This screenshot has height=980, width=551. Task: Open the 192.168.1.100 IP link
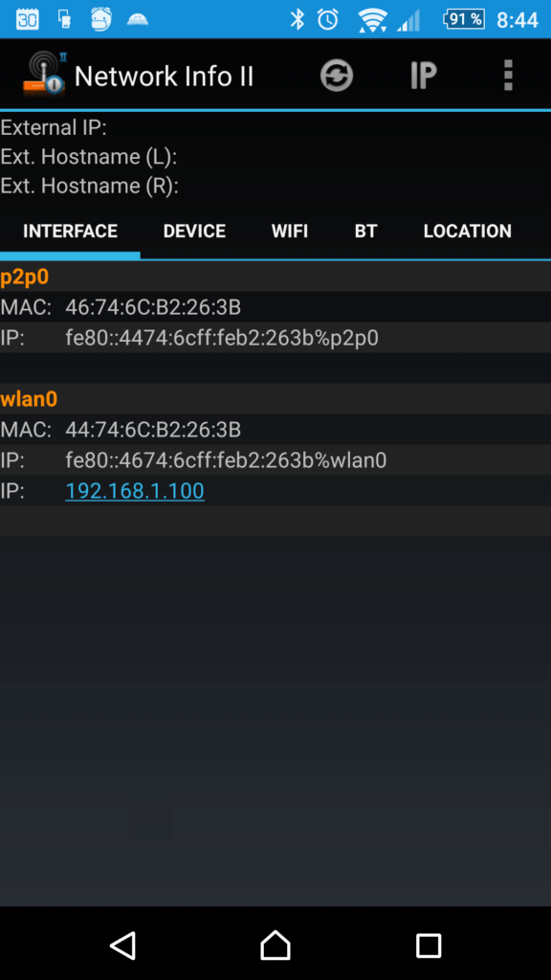pyautogui.click(x=135, y=491)
